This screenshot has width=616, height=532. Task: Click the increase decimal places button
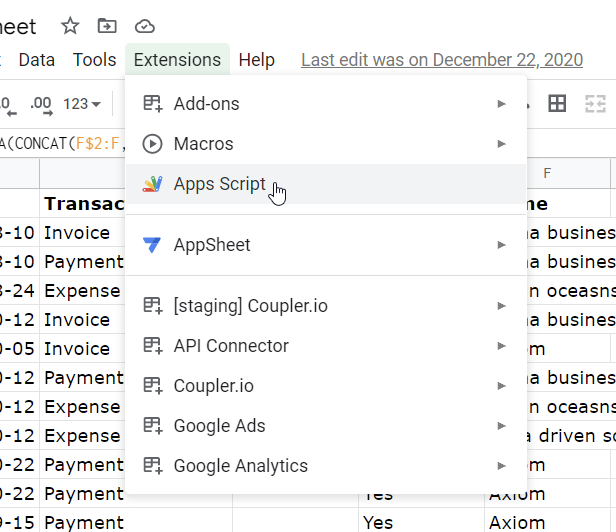(x=41, y=106)
